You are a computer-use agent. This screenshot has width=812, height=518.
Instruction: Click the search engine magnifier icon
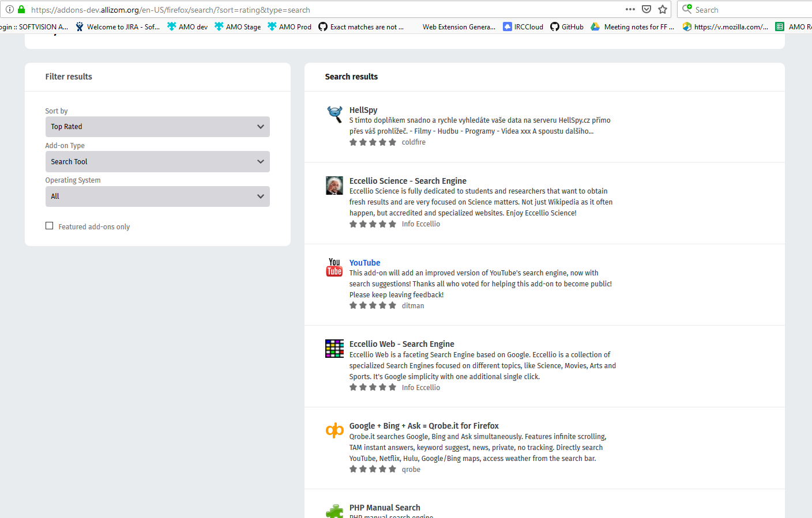click(x=687, y=9)
